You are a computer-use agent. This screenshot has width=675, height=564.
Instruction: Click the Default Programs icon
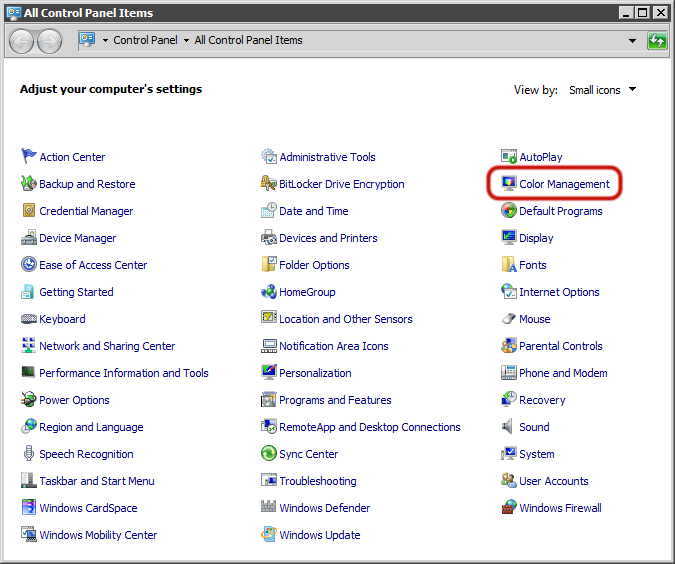[508, 211]
